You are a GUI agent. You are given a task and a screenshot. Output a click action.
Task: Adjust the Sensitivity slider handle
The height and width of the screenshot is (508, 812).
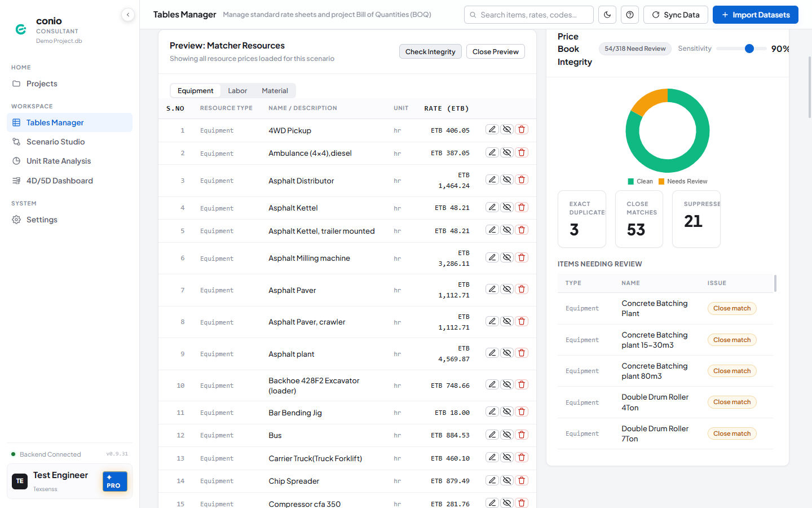point(749,49)
